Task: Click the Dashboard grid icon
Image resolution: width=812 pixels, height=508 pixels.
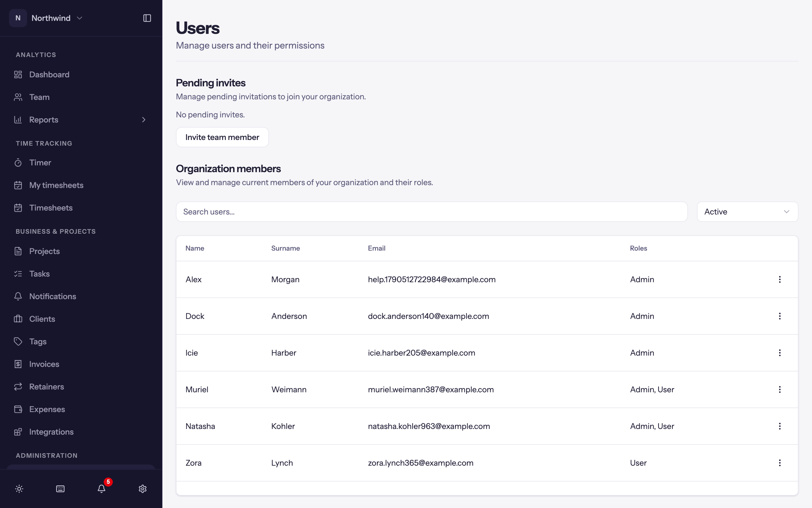Action: click(18, 75)
